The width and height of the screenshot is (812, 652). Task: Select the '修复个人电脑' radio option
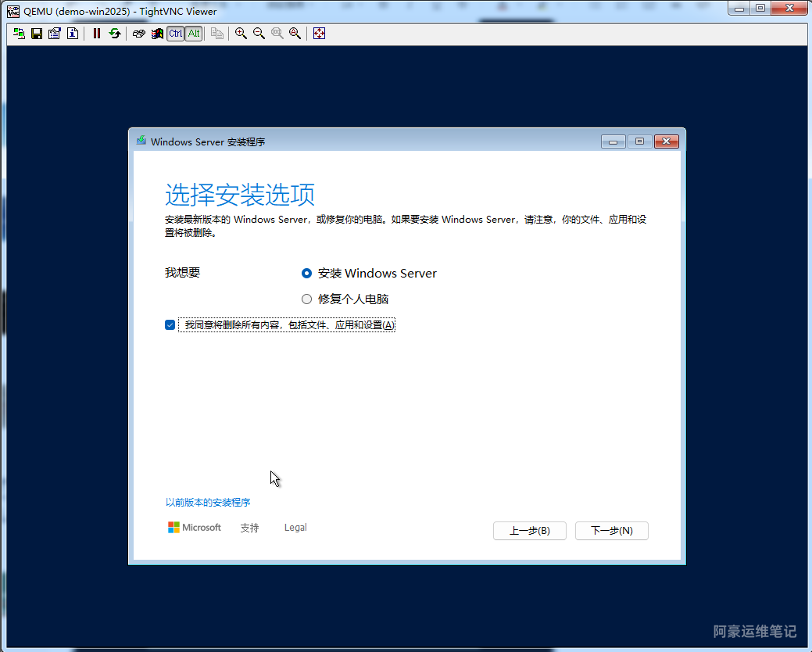(x=306, y=299)
